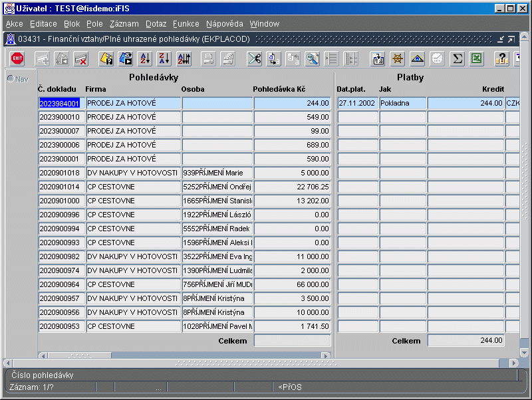Click the enter query icon
This screenshot has width=532, height=400.
coord(106,58)
